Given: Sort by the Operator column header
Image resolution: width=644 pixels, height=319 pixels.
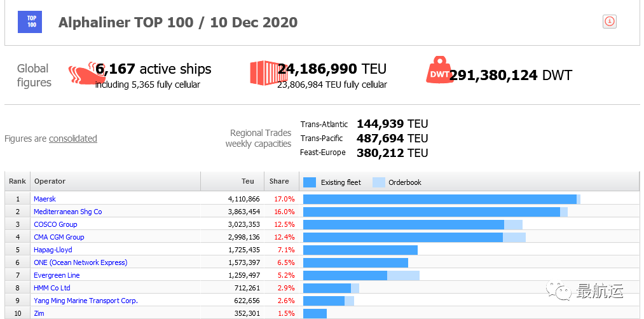Looking at the screenshot, I should coord(50,181).
